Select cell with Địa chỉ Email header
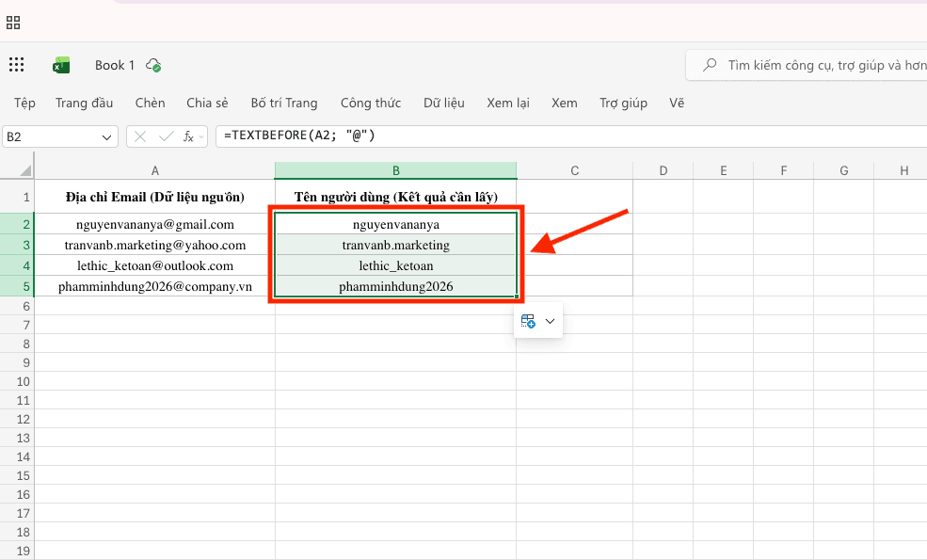Viewport: 927px width, 560px height. click(155, 197)
